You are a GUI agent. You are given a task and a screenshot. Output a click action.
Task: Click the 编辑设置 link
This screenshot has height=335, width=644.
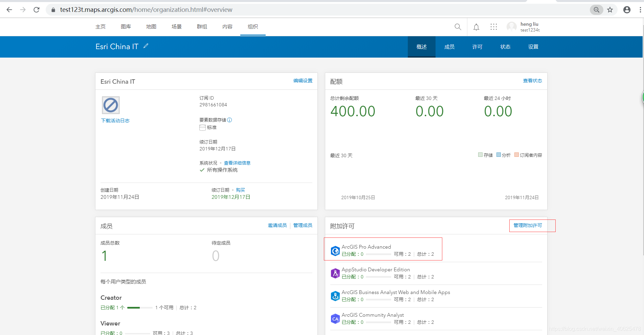pos(303,81)
